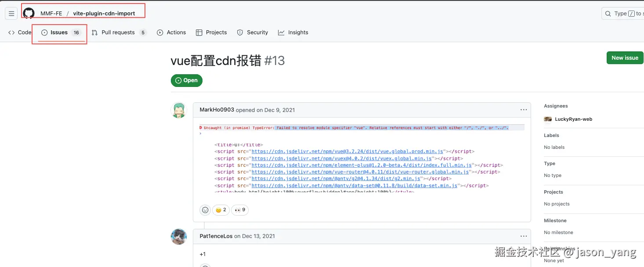Switch to the Projects tab
The image size is (644, 267).
click(211, 32)
